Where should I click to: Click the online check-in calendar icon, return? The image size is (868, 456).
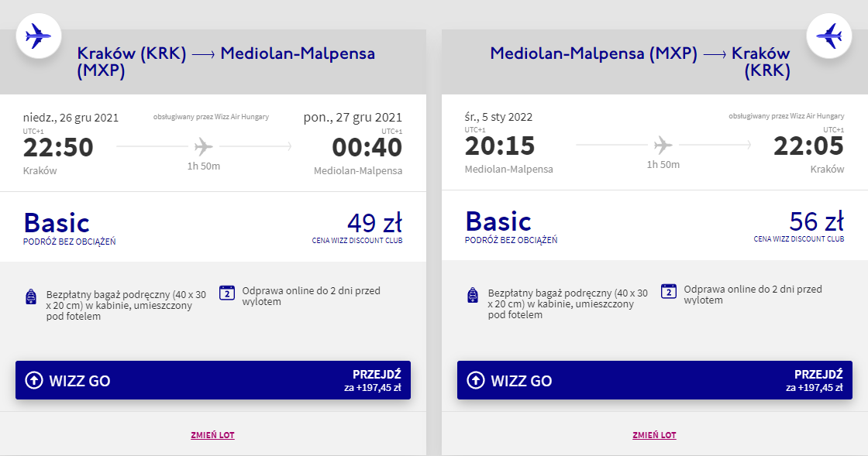pyautogui.click(x=669, y=291)
